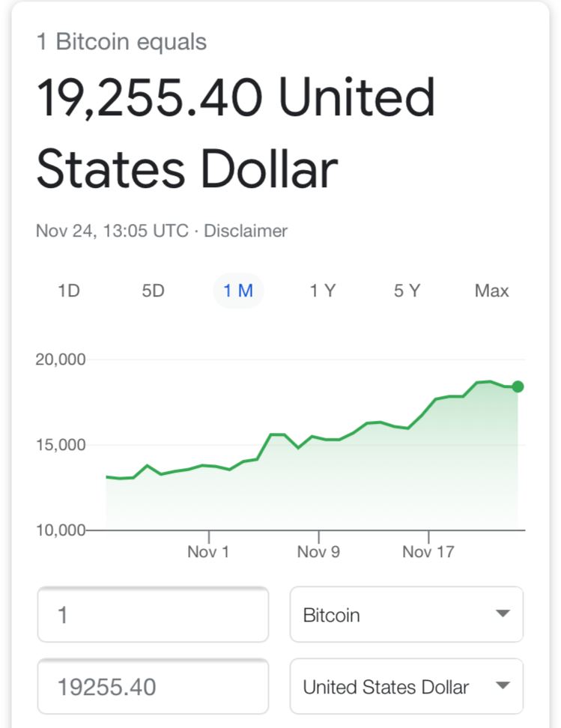561x728 pixels.
Task: Open the Disclaimer link
Action: tap(246, 231)
